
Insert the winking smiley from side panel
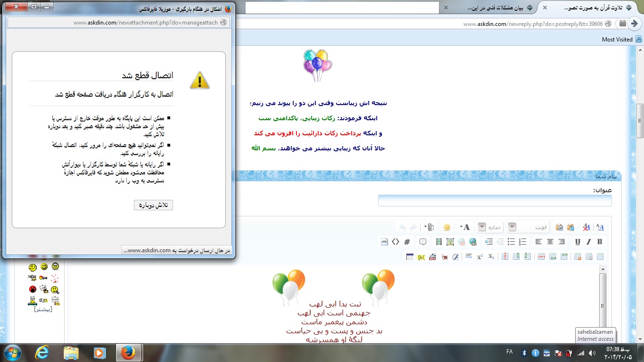click(x=44, y=266)
